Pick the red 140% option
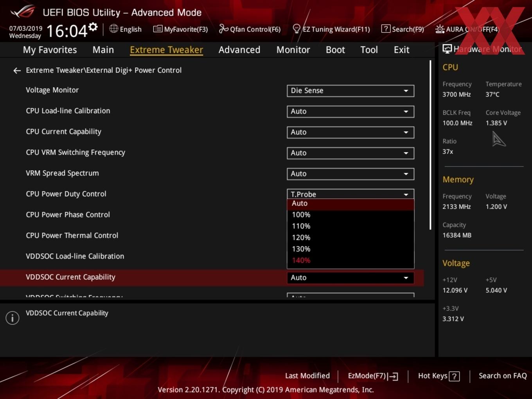 coord(350,260)
